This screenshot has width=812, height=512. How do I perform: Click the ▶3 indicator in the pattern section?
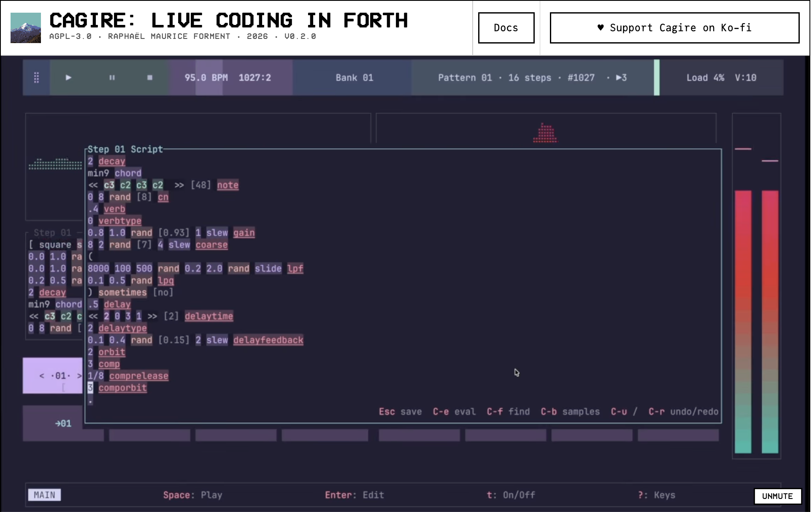point(622,78)
